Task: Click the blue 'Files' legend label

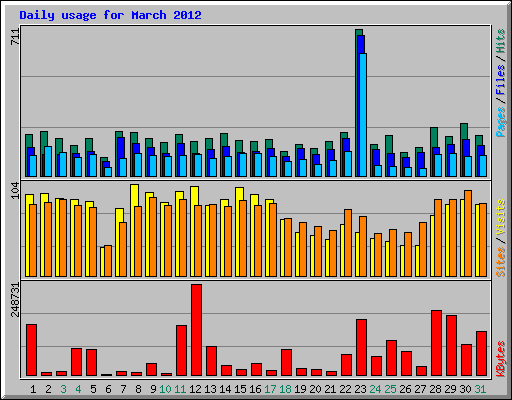Action: pyautogui.click(x=501, y=79)
